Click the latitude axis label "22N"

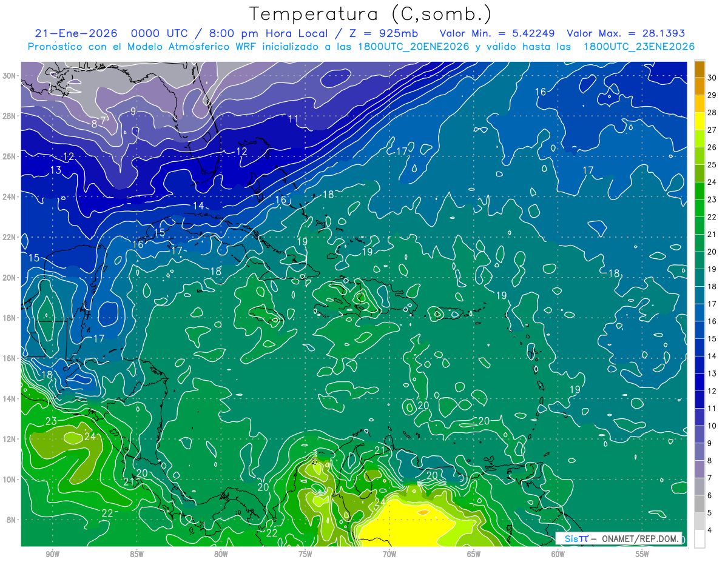pyautogui.click(x=10, y=237)
